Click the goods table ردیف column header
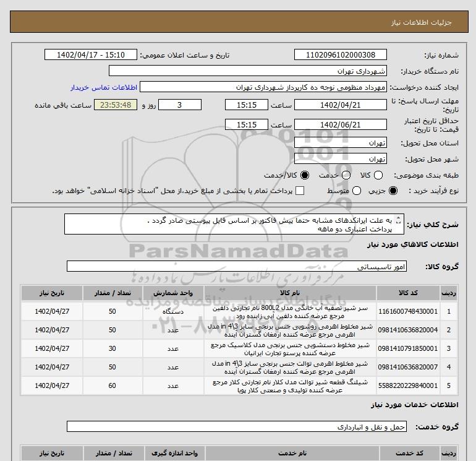 tap(449, 293)
